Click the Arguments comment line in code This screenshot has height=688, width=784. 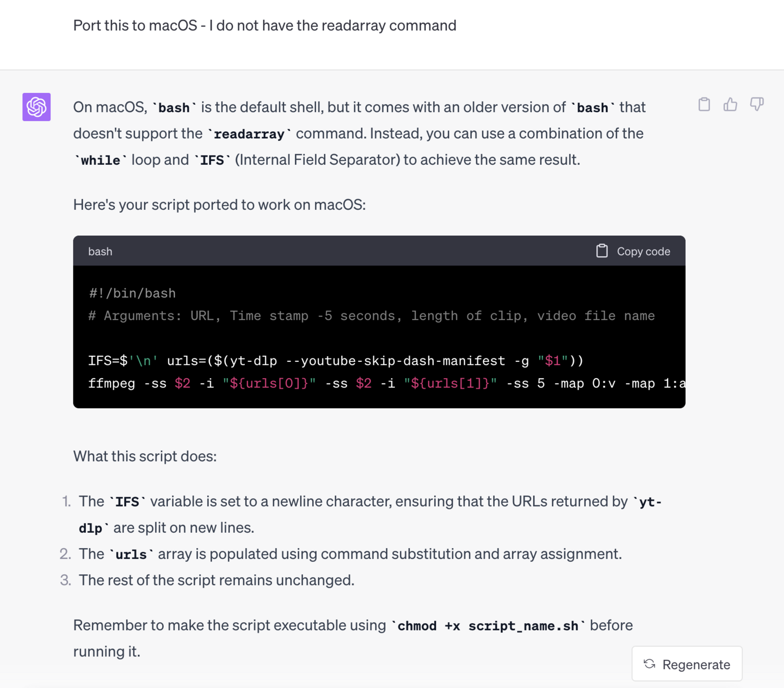click(371, 316)
